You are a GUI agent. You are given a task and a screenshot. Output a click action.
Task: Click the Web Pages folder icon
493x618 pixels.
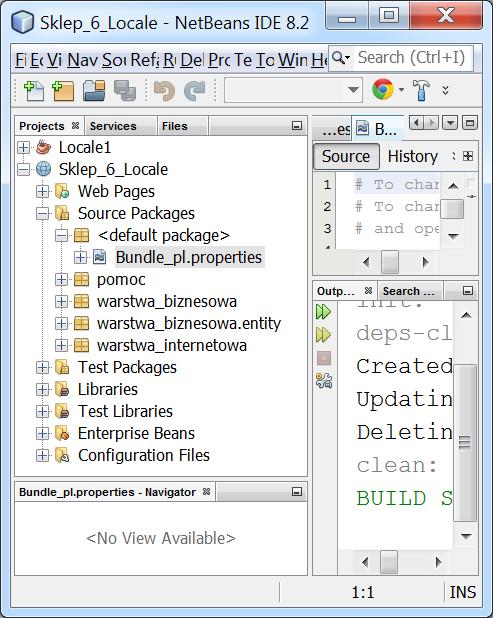point(62,191)
